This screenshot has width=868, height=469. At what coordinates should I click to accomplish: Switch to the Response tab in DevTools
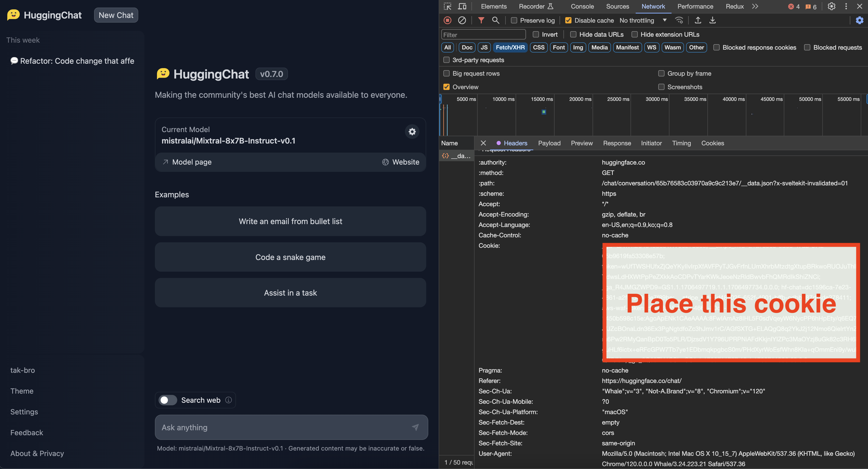(617, 143)
